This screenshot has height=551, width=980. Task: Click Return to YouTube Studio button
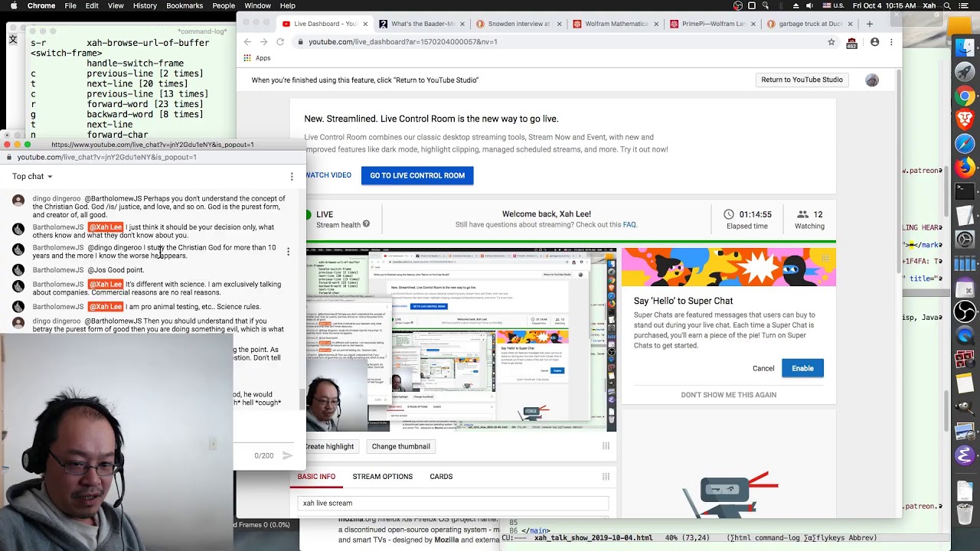802,80
